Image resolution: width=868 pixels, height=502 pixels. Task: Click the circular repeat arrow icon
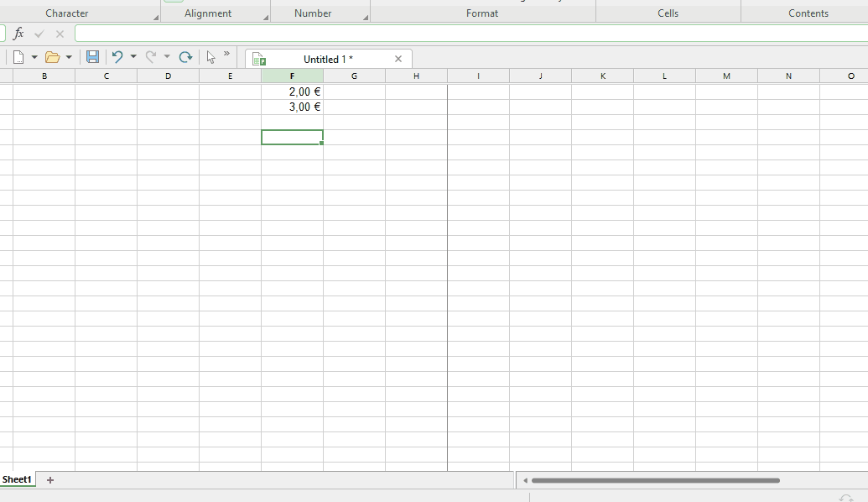(x=185, y=57)
